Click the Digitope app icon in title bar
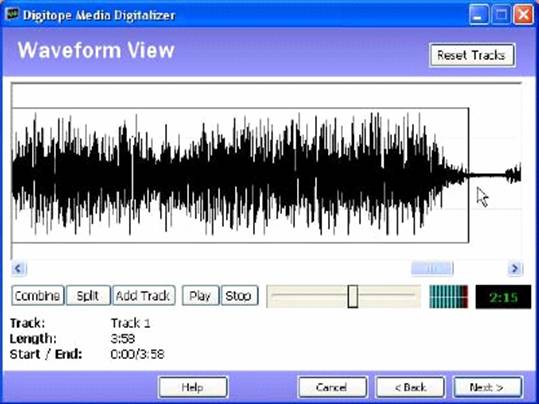The image size is (539, 404). pos(12,14)
